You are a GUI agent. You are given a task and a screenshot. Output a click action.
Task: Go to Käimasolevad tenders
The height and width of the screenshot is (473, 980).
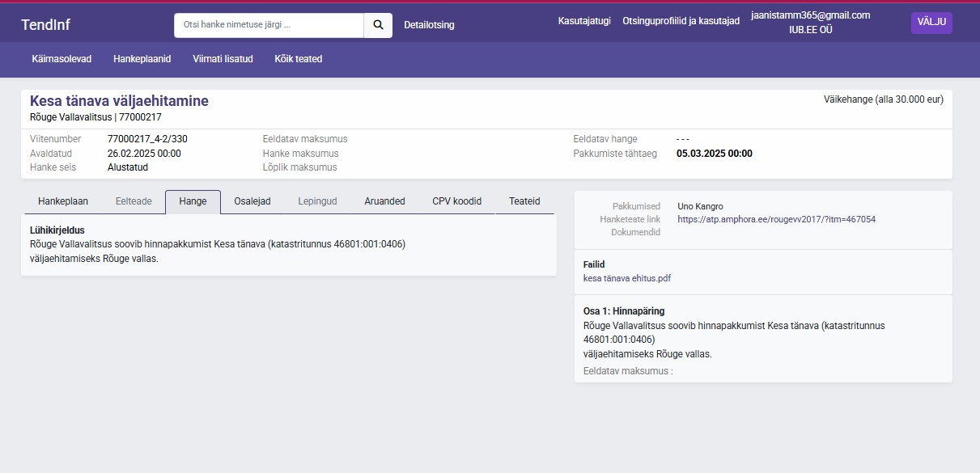pos(62,59)
